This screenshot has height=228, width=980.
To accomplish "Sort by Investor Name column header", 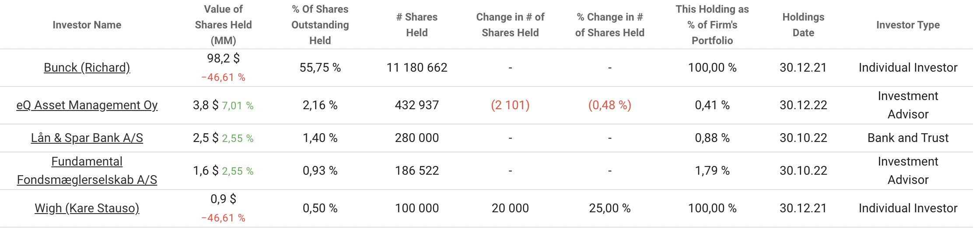I will (87, 25).
